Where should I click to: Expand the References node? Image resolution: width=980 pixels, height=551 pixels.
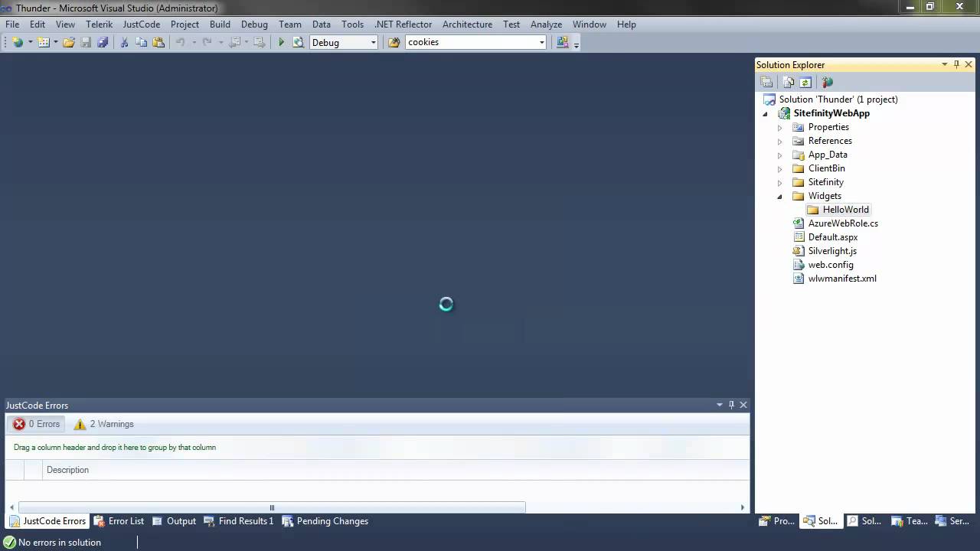click(x=780, y=141)
